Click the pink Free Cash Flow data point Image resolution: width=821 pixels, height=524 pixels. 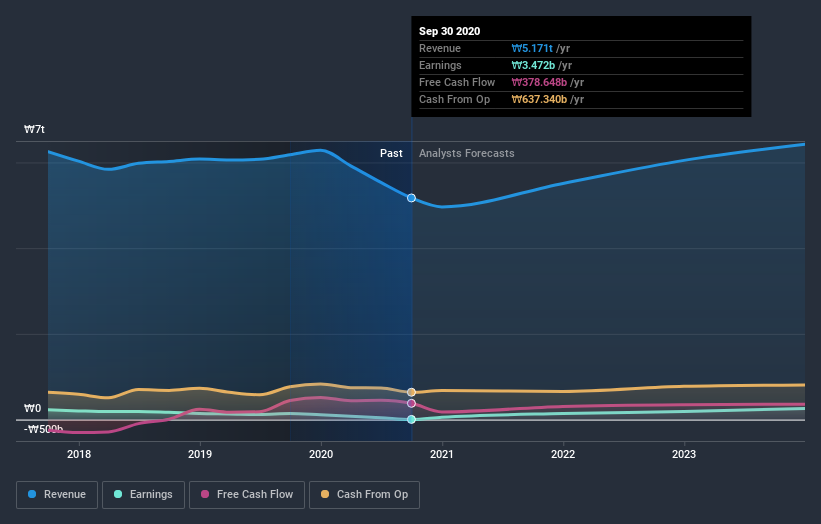point(412,403)
